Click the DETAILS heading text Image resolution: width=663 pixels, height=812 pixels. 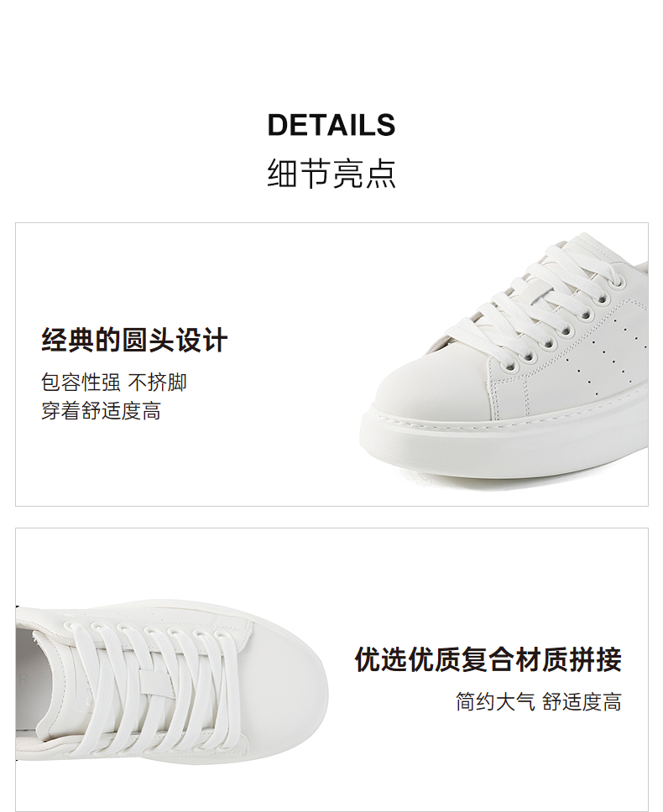coord(331,125)
